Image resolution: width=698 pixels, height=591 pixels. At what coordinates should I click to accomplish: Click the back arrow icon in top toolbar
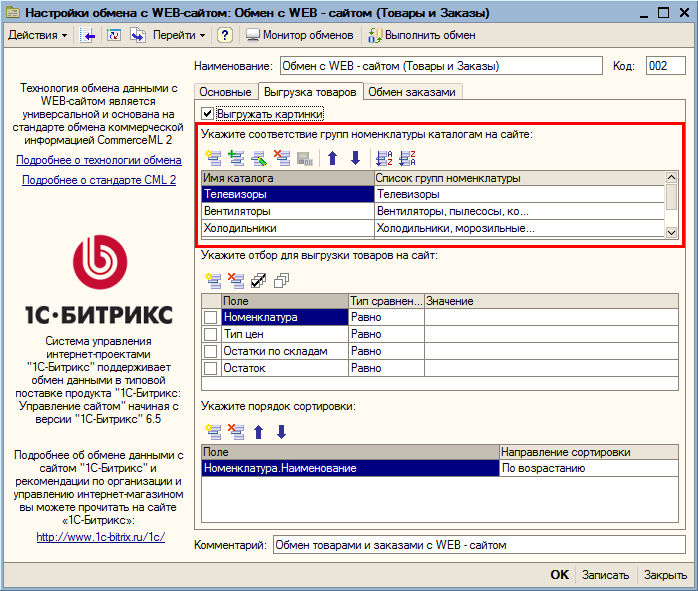pyautogui.click(x=88, y=35)
